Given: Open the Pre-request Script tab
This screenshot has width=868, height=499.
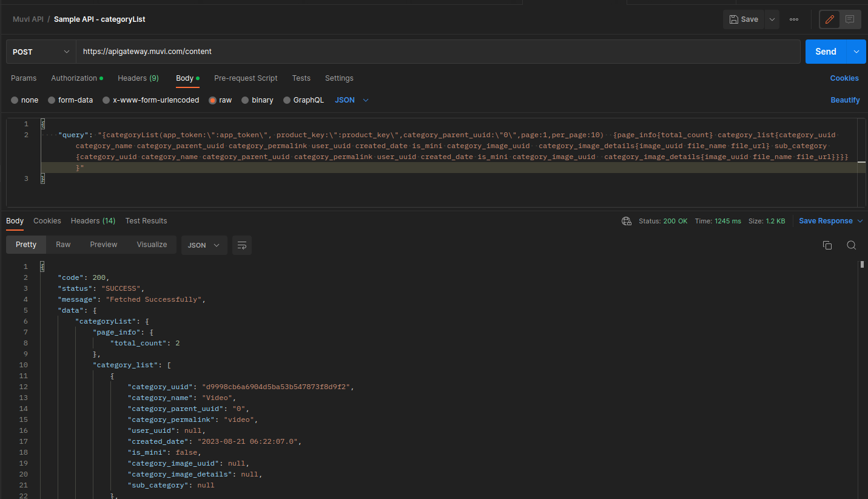Looking at the screenshot, I should pos(246,78).
